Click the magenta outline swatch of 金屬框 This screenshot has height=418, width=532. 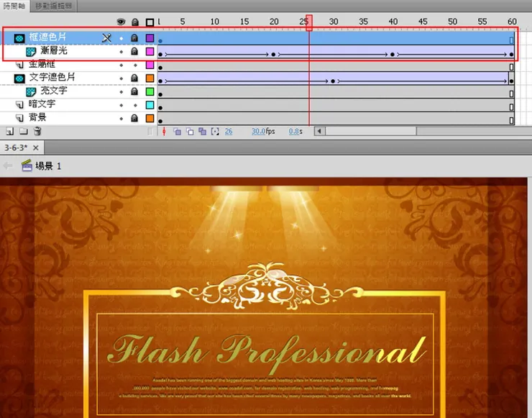(x=150, y=65)
